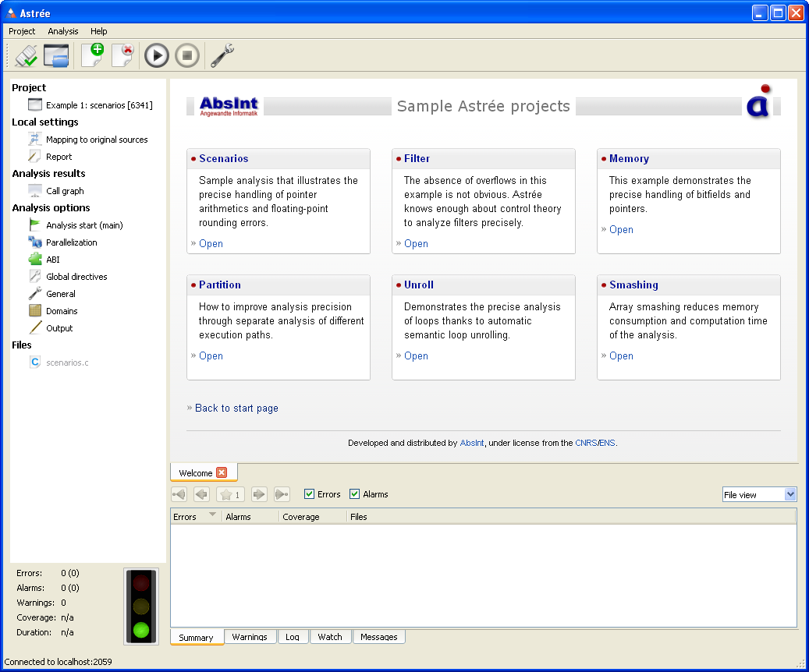The width and height of the screenshot is (809, 672).
Task: Go to previous result arrow button
Action: click(202, 494)
